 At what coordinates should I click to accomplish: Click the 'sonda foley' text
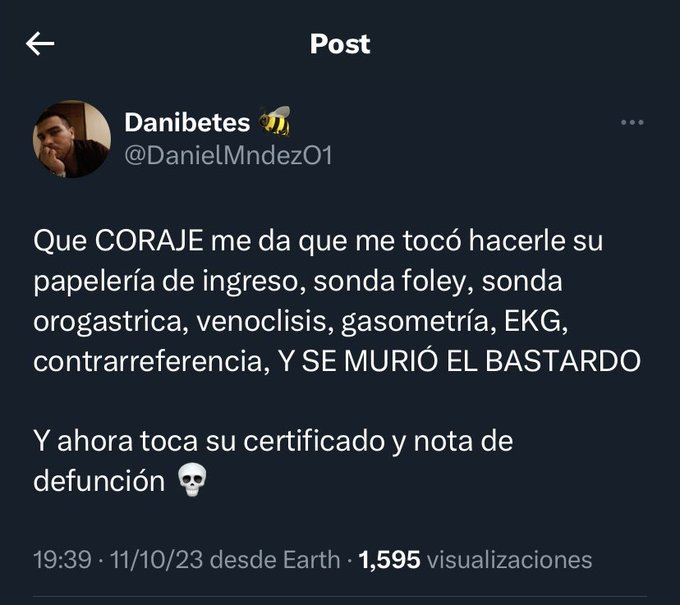[388, 282]
